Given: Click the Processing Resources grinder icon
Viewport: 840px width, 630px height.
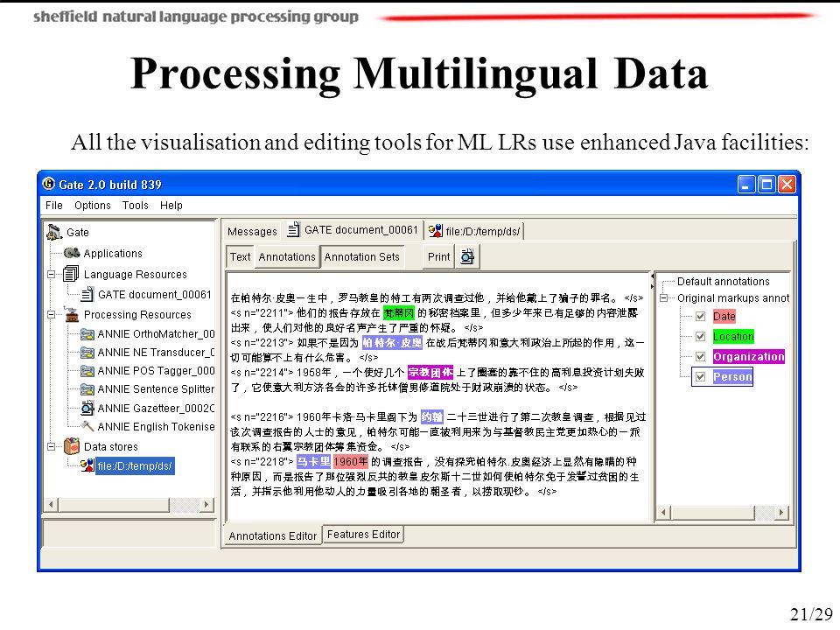Looking at the screenshot, I should [x=71, y=314].
